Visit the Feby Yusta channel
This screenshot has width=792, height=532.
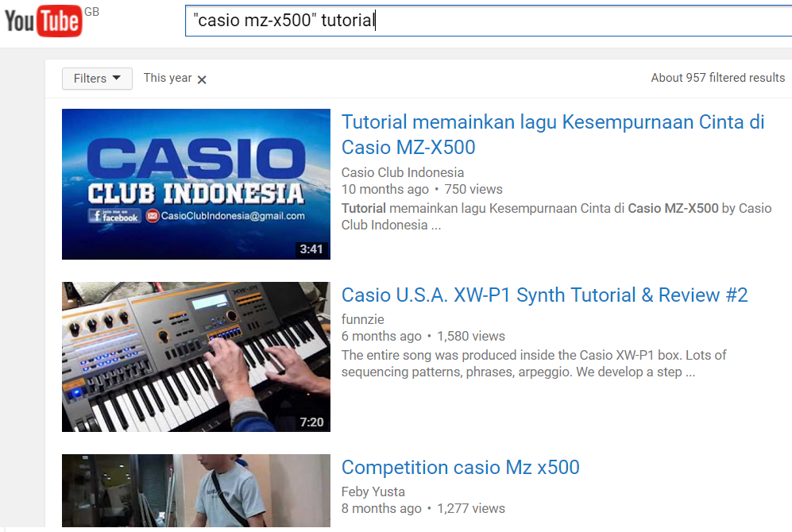coord(373,492)
